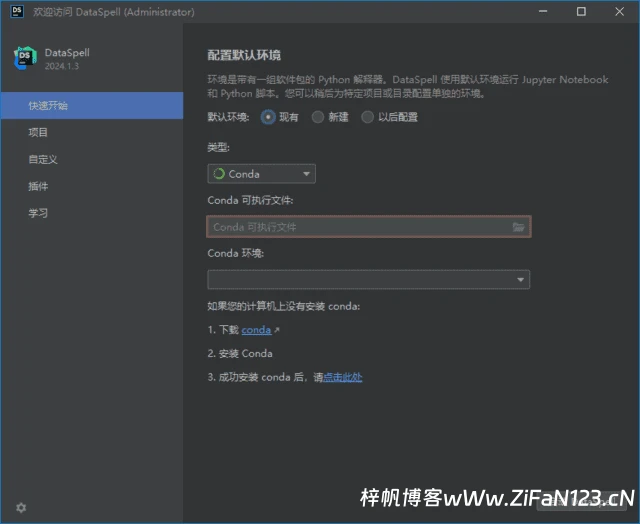Viewport: 640px width, 524px height.
Task: Follow the conda download link
Action: coord(256,330)
